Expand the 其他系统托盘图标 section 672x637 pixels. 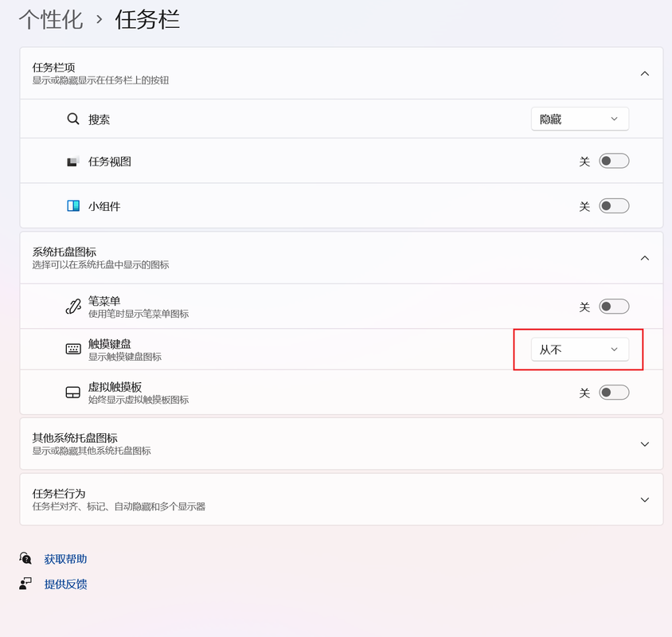pos(645,444)
